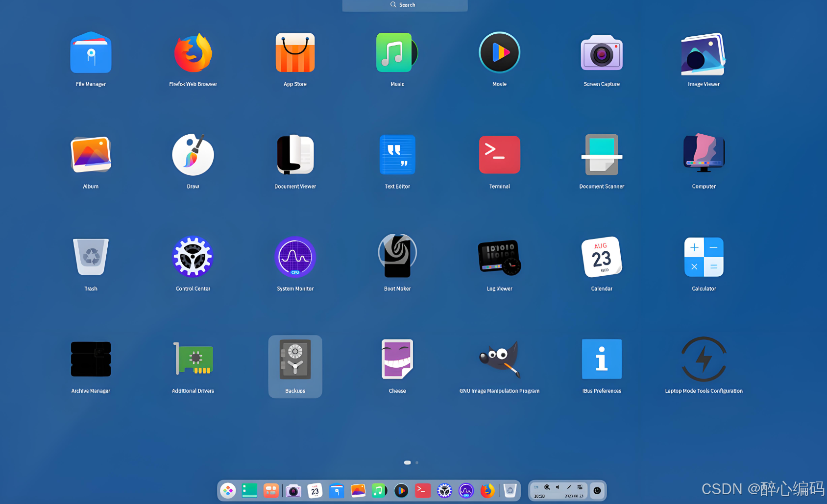Image resolution: width=827 pixels, height=504 pixels.
Task: Open GNU Image Manipulation Program
Action: [x=499, y=360]
